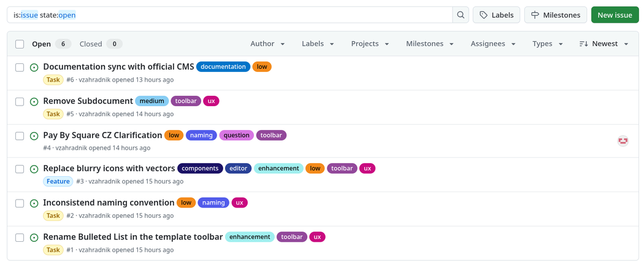Click Task type badge on issue #2
The height and width of the screenshot is (267, 644).
click(53, 215)
